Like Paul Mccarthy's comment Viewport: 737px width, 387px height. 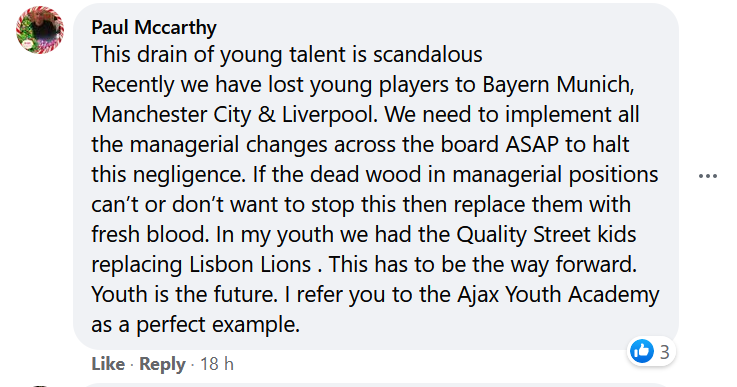click(x=108, y=364)
